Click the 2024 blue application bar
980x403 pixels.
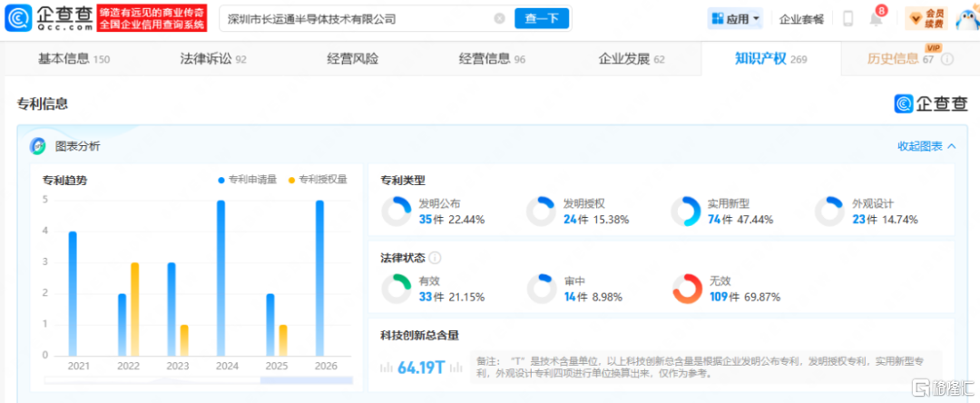(x=221, y=278)
